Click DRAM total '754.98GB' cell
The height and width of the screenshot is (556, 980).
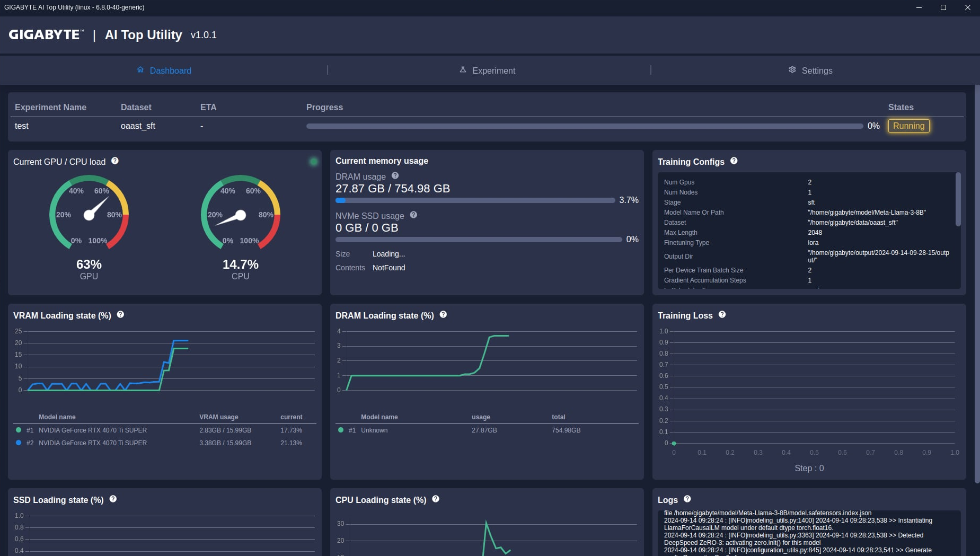pos(566,430)
